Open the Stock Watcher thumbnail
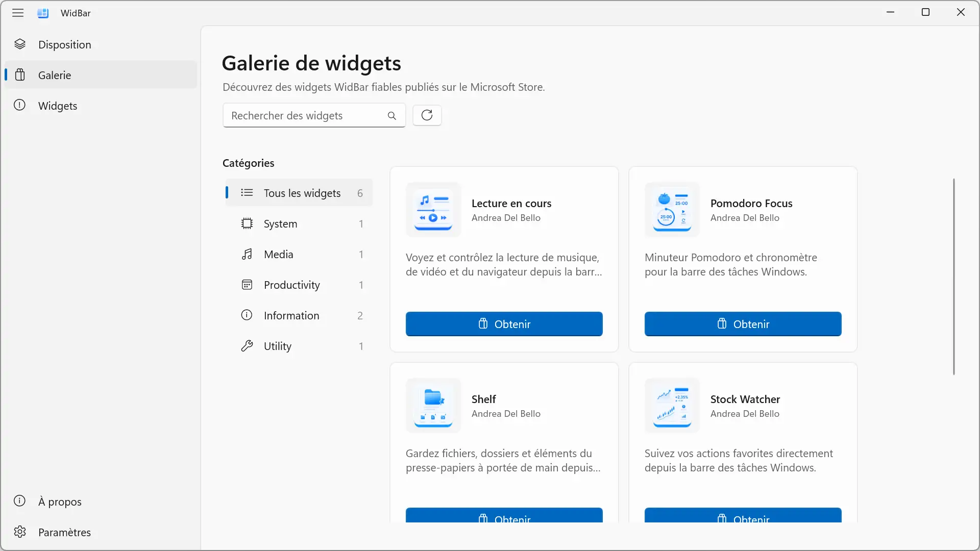 coord(672,406)
